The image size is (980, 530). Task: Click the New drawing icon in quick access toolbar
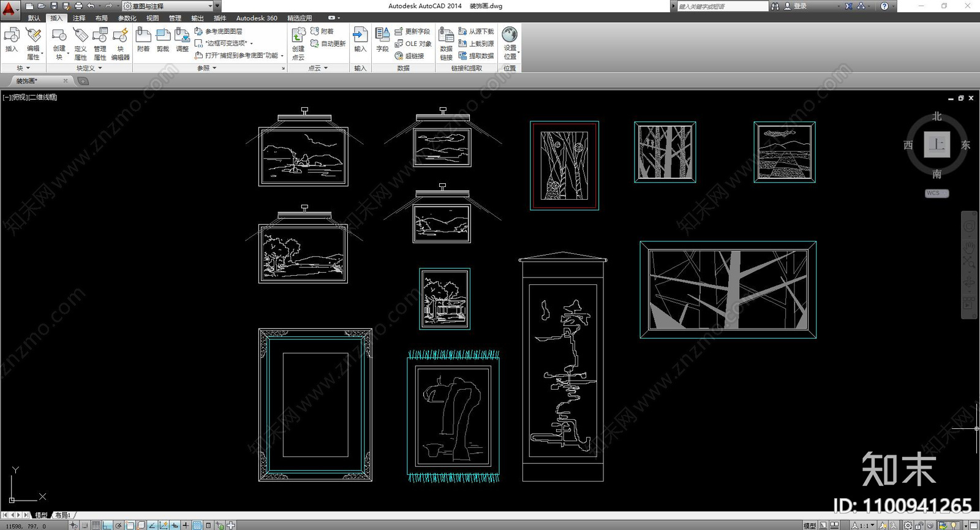tap(29, 6)
